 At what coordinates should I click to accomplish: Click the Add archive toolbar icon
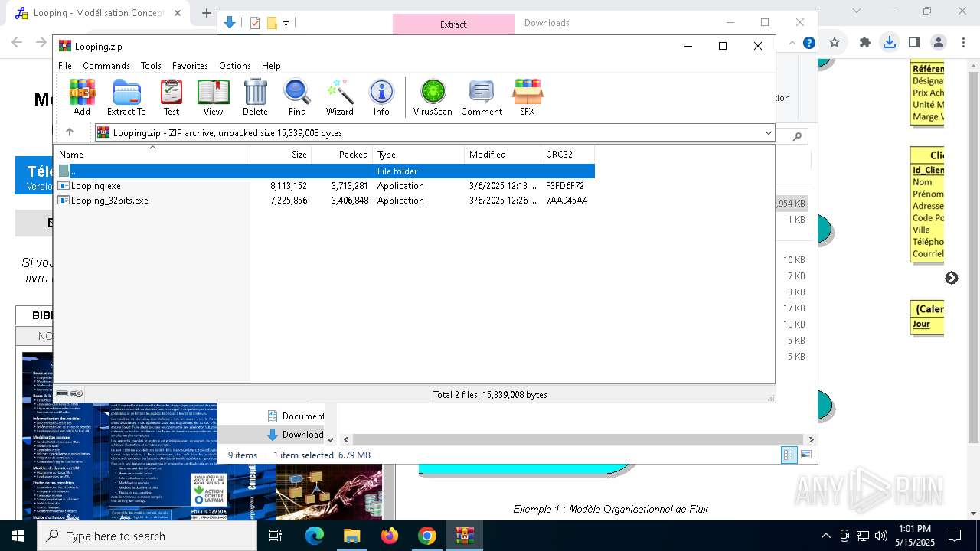(82, 97)
